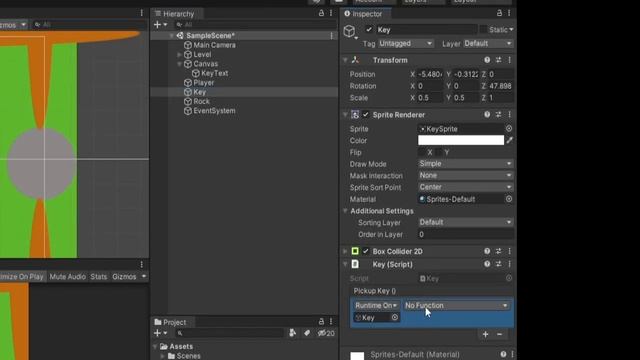The height and width of the screenshot is (360, 640).
Task: Open the Sprite Renderer Color swatch
Action: (x=461, y=140)
